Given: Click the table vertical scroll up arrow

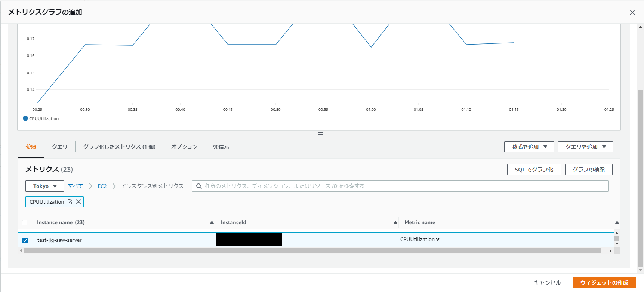Looking at the screenshot, I should pyautogui.click(x=617, y=233).
